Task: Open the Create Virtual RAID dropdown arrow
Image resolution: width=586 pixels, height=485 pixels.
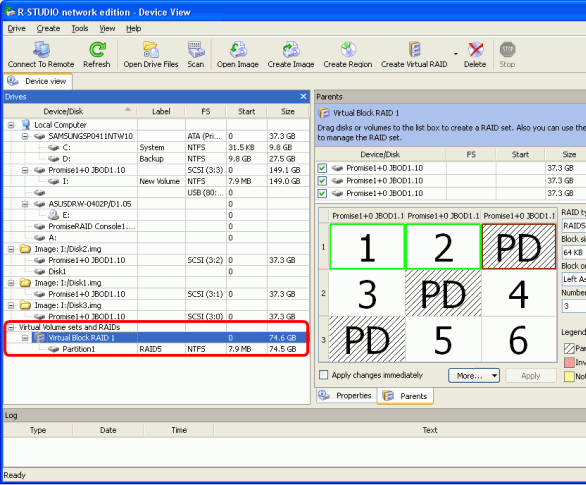Action: coord(456,54)
